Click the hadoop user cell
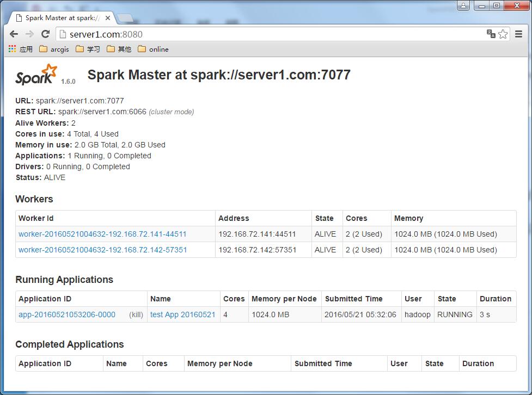Viewport: 532px width, 395px height. (417, 314)
